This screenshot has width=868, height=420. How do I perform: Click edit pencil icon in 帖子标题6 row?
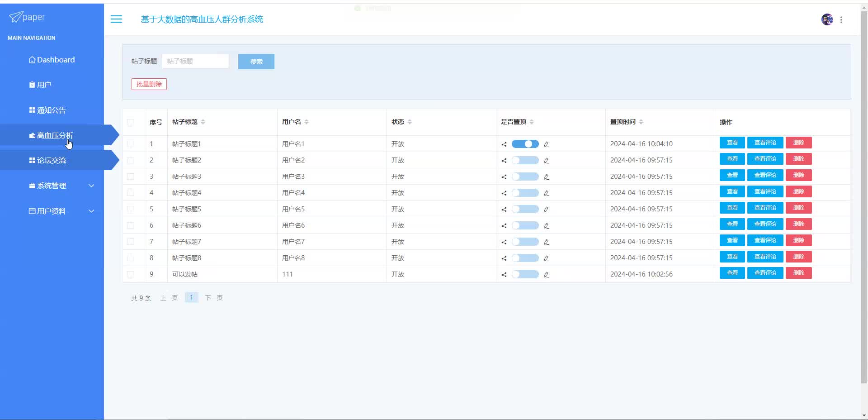coord(546,226)
